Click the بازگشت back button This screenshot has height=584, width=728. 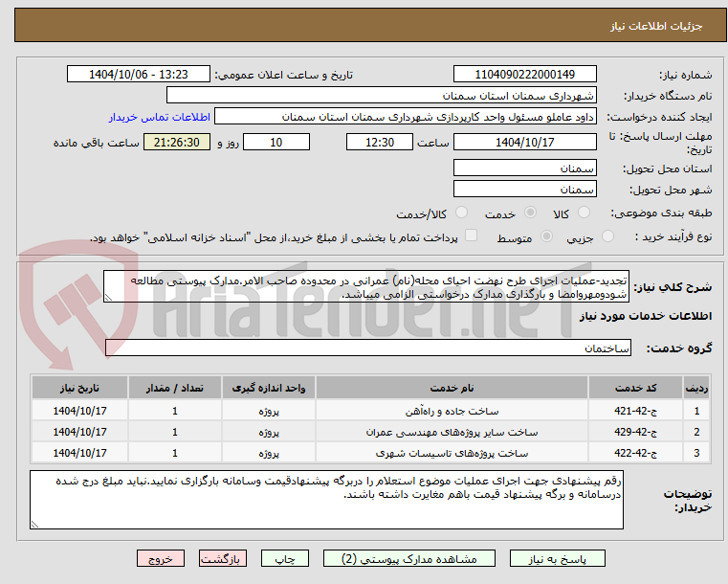point(222,558)
